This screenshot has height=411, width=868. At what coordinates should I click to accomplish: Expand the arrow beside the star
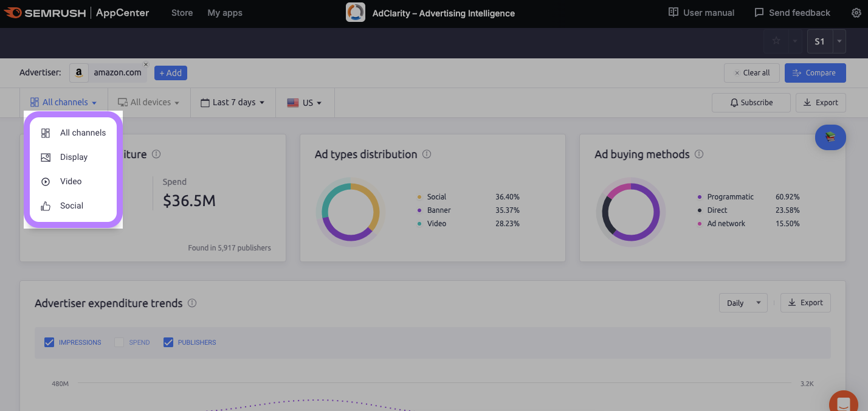795,41
